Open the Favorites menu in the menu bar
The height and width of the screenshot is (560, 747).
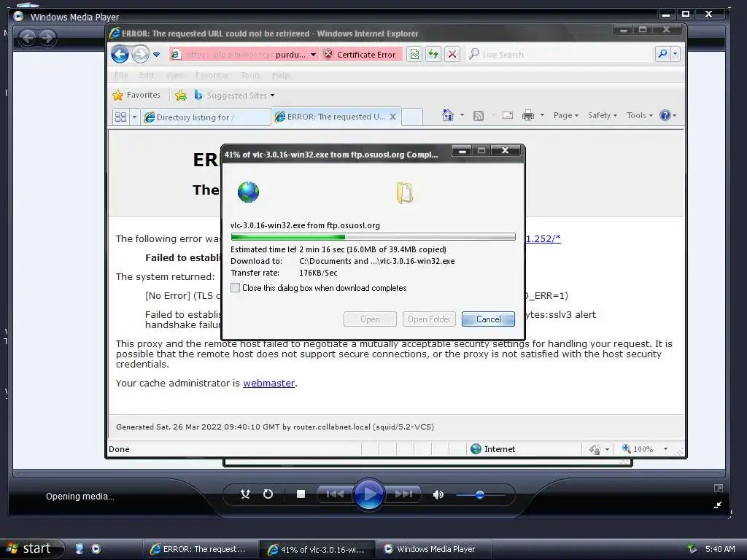212,75
